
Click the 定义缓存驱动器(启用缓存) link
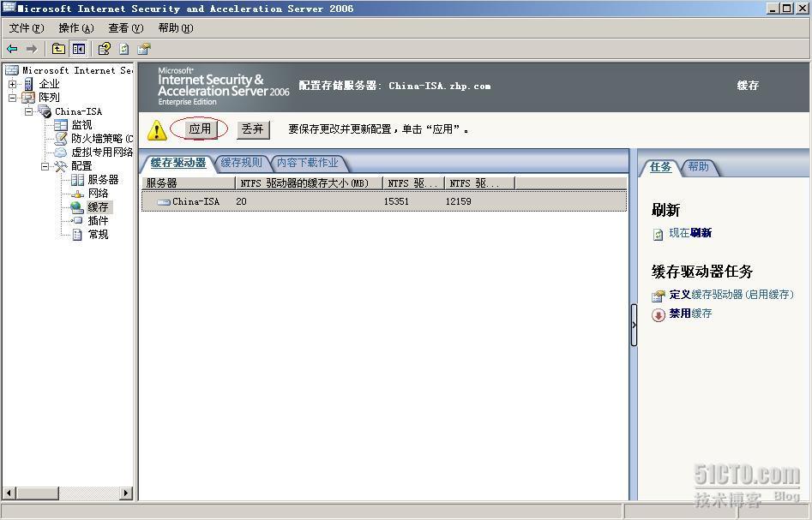point(731,295)
